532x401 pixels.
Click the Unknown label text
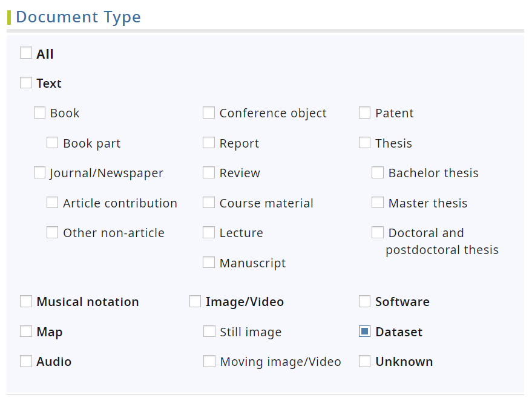point(404,362)
